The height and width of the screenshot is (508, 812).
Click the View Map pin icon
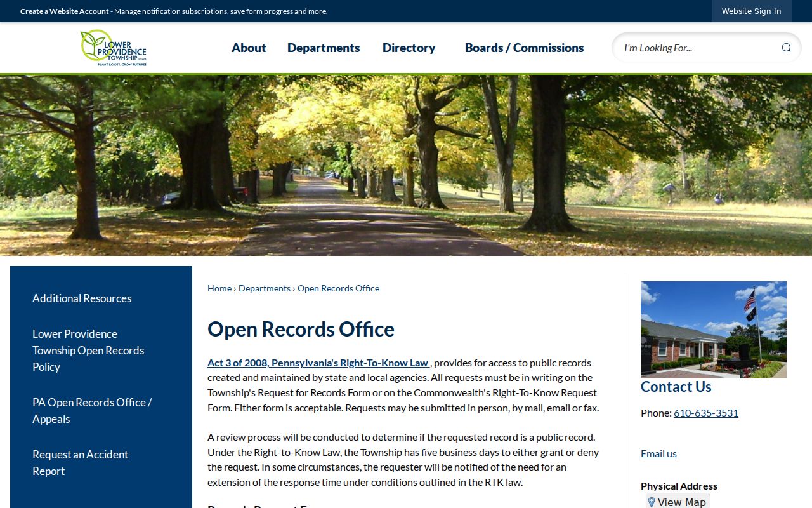tap(651, 502)
